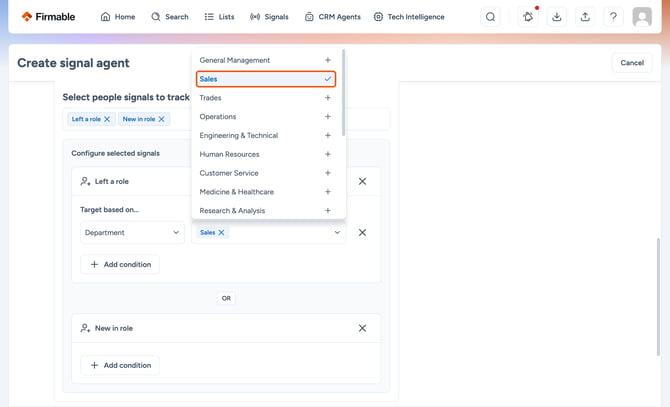Viewport: 670px width, 407px height.
Task: Open the Department condition dropdown
Action: pyautogui.click(x=132, y=233)
